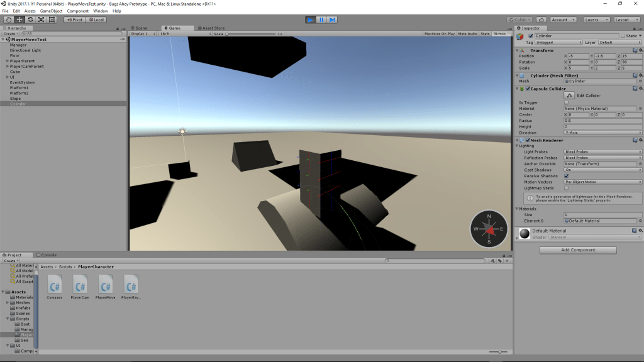Click the Edit Collider icon button
Viewport: 644px width, 362px height.
[x=569, y=95]
